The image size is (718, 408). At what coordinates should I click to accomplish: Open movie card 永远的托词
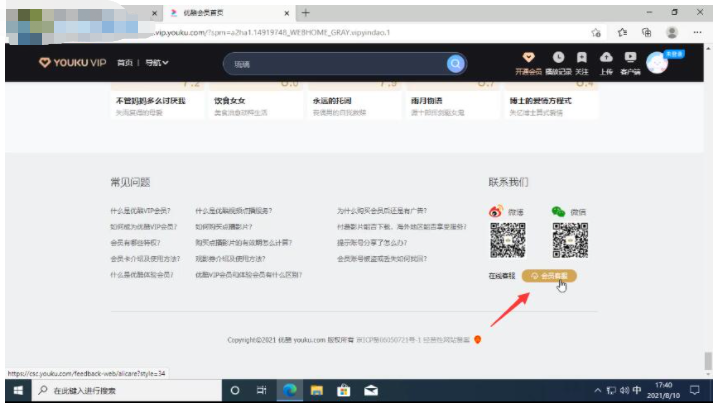(x=354, y=102)
